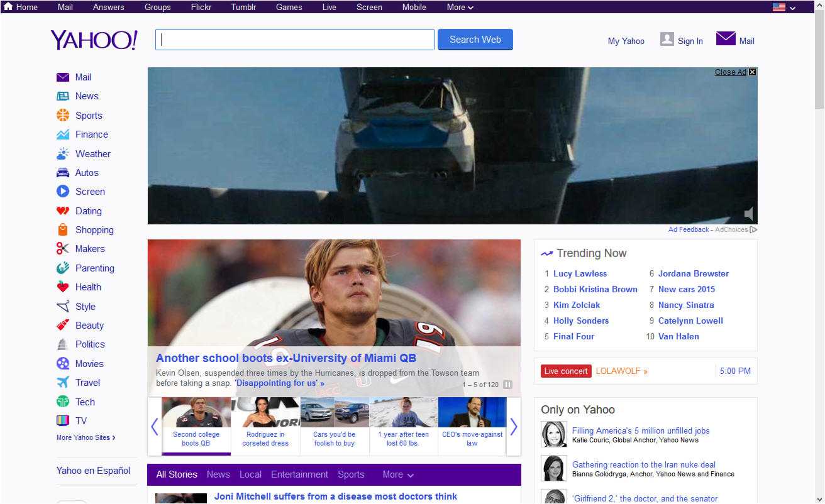Open the US flag country selector
825x504 pixels.
(x=784, y=8)
